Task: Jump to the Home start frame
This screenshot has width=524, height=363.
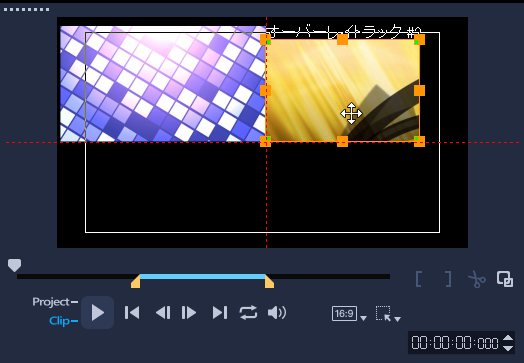Action: pos(132,313)
